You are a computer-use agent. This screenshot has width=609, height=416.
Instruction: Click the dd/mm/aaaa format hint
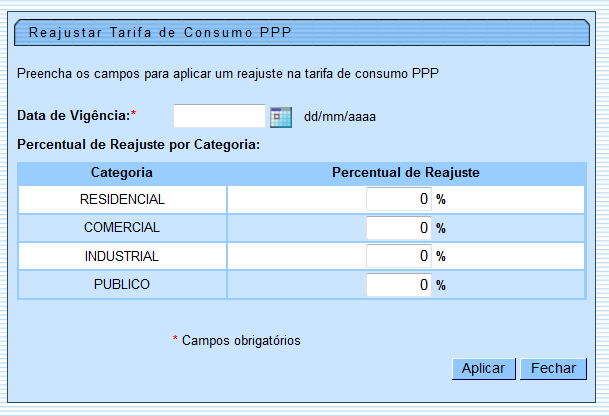[340, 117]
